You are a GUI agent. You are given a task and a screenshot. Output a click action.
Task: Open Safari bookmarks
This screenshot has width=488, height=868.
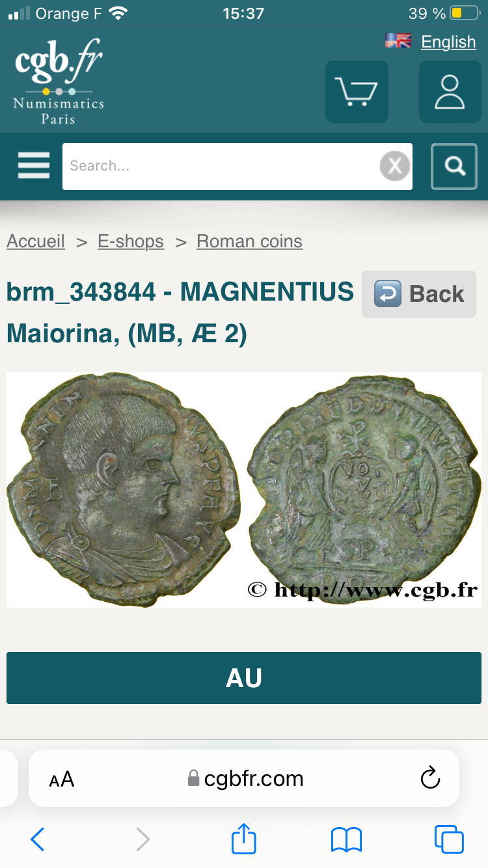(346, 839)
